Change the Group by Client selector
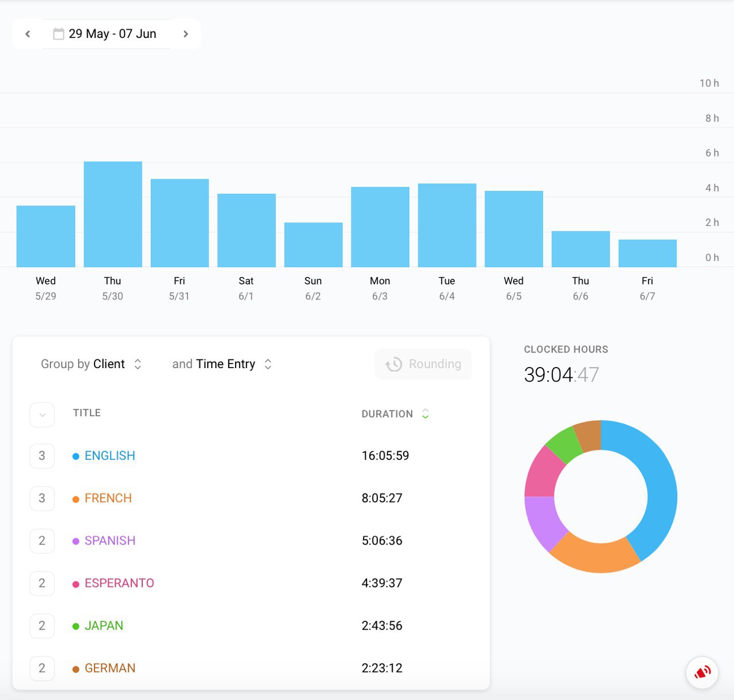Screen dimensions: 734x700 point(91,364)
